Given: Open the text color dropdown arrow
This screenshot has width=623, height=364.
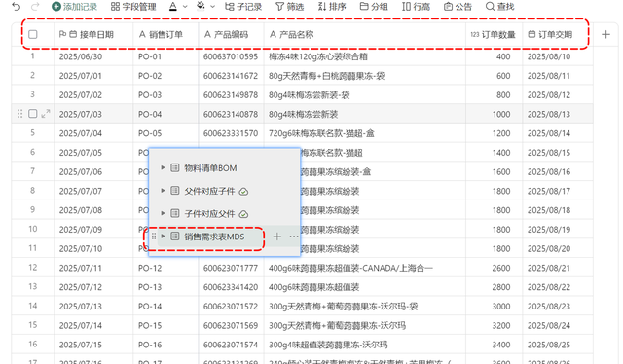Looking at the screenshot, I should 185,7.
